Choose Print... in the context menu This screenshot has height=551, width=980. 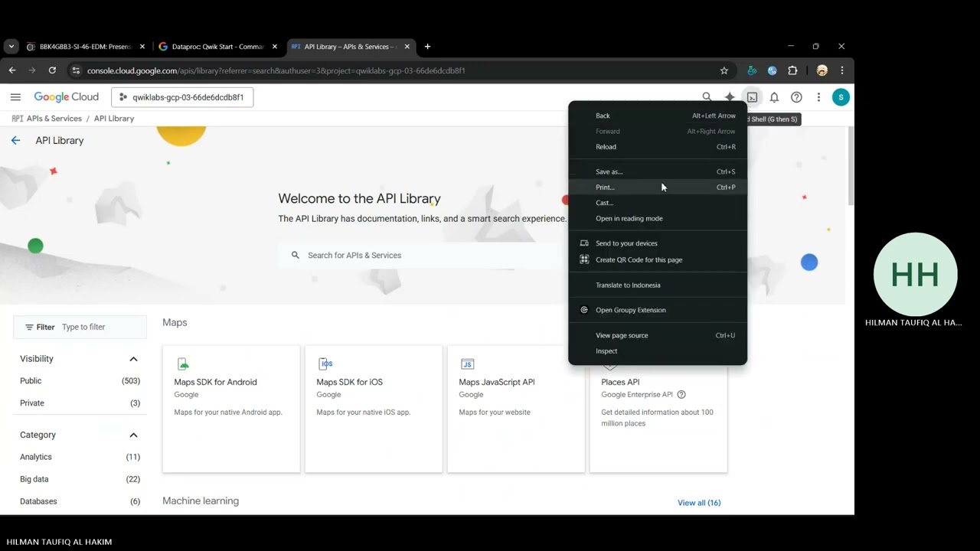pyautogui.click(x=658, y=187)
